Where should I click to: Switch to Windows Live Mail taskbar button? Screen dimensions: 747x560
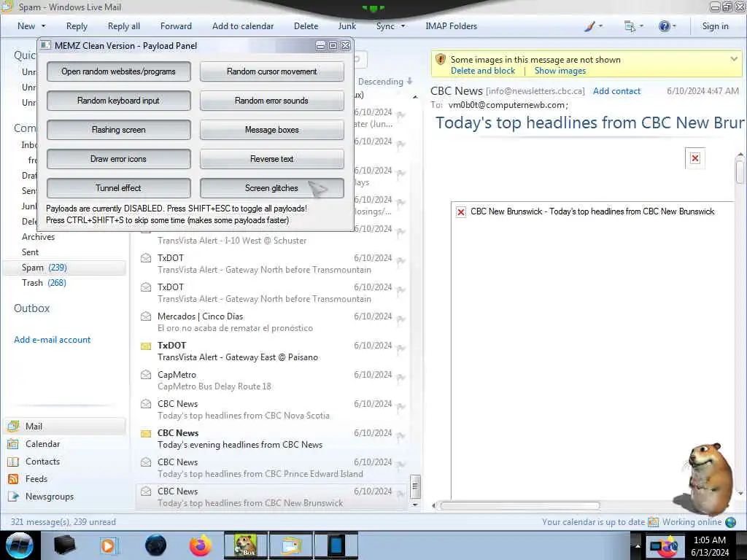pyautogui.click(x=291, y=545)
